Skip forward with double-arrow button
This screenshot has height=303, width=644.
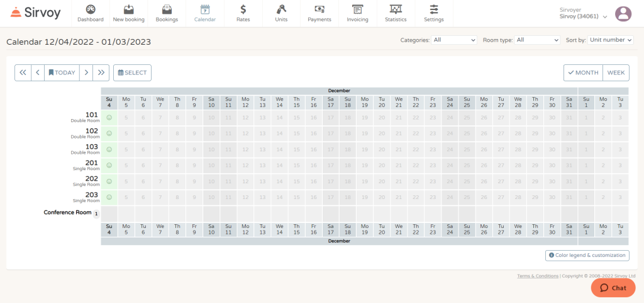(101, 72)
